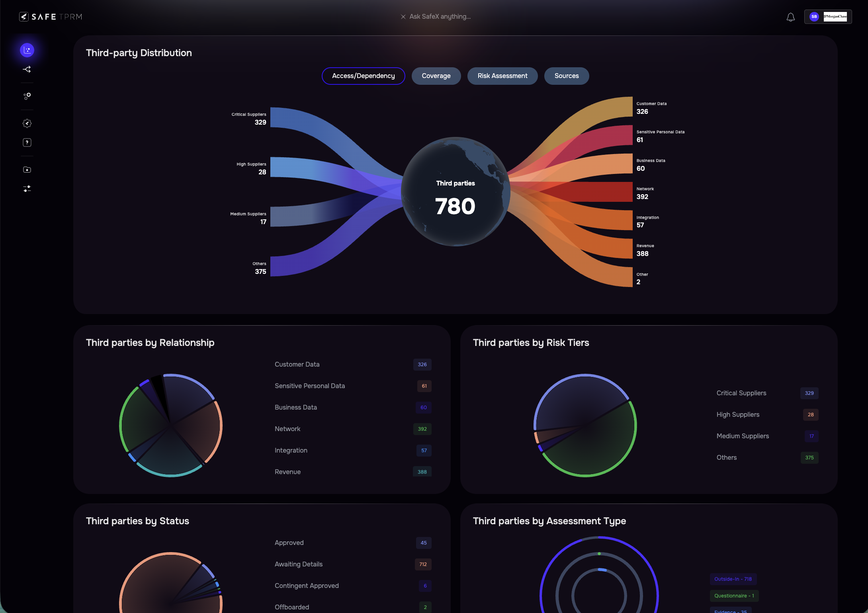Screen dimensions: 868x613
Task: Click the automation gear icon in sidebar
Action: (27, 123)
